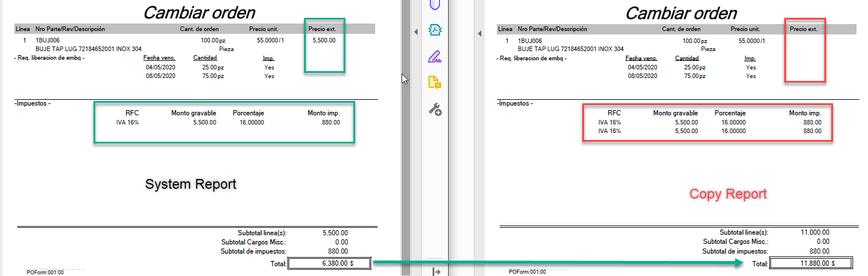The width and height of the screenshot is (868, 276).
Task: Click 'Subtotal Cargos Misc.:' label in System Report
Action: click(254, 242)
